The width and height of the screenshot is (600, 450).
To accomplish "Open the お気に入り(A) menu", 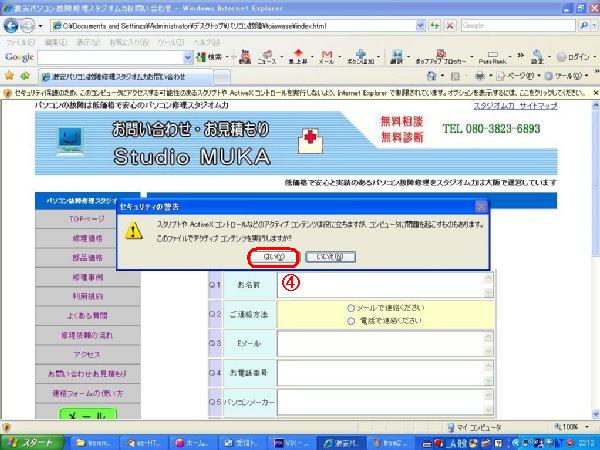I will [x=129, y=42].
